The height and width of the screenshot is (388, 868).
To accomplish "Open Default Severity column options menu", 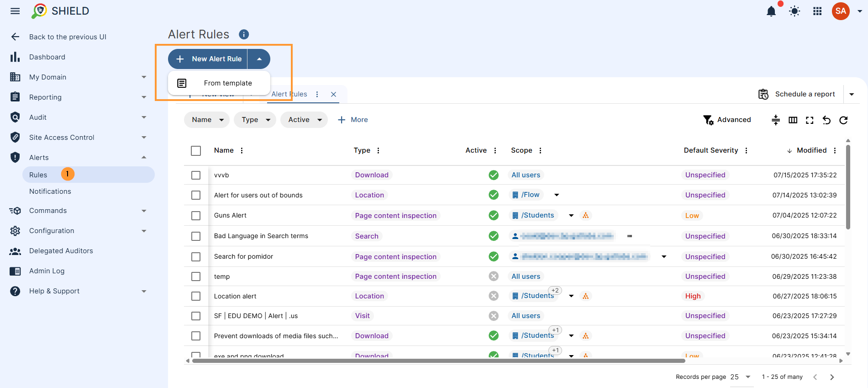I will (746, 150).
